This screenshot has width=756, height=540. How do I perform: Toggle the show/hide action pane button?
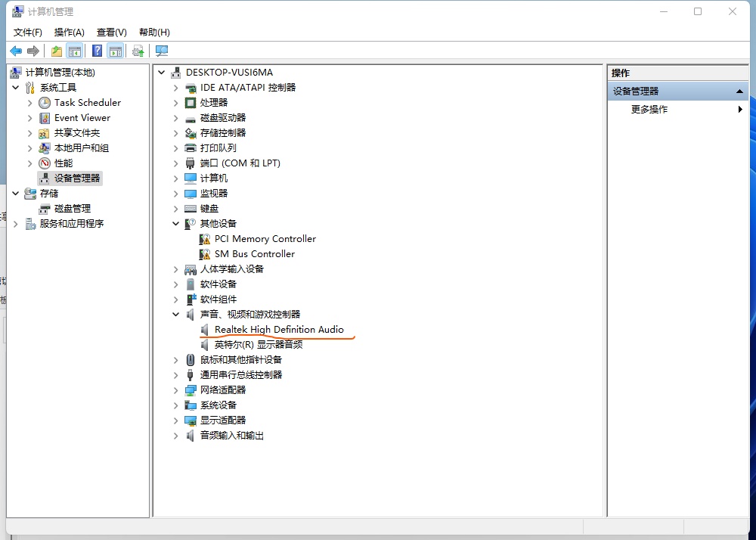pyautogui.click(x=115, y=51)
